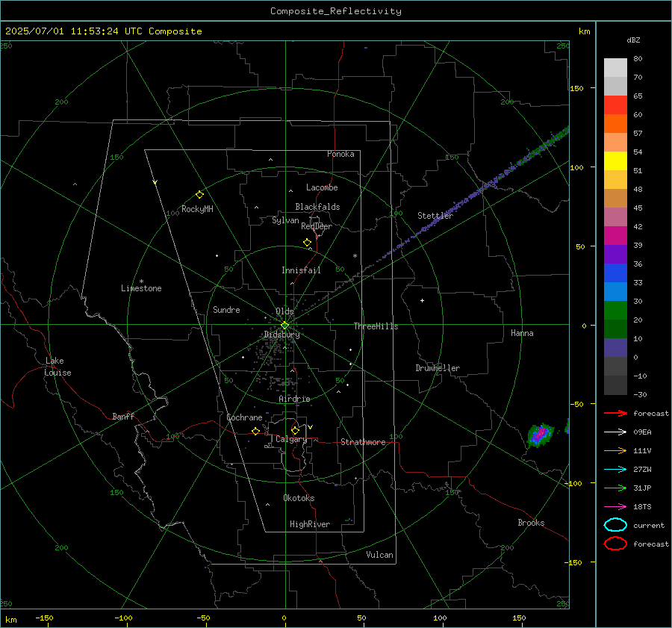Select the yellow diamond marker above Calgary label
Viewport: 672px width, 628px height.
point(295,430)
